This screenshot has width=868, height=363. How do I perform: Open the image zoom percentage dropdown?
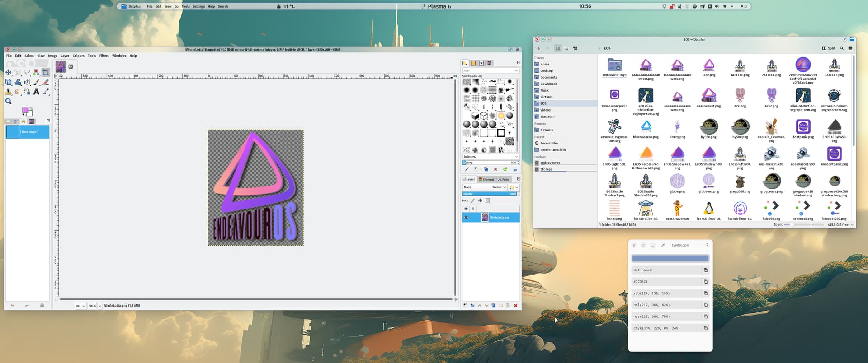coord(100,306)
